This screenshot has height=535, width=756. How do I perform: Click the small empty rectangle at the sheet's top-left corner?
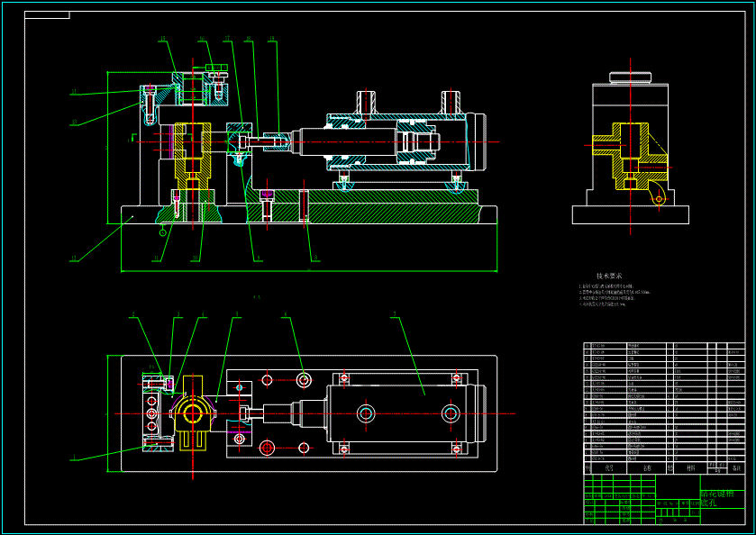coord(47,15)
